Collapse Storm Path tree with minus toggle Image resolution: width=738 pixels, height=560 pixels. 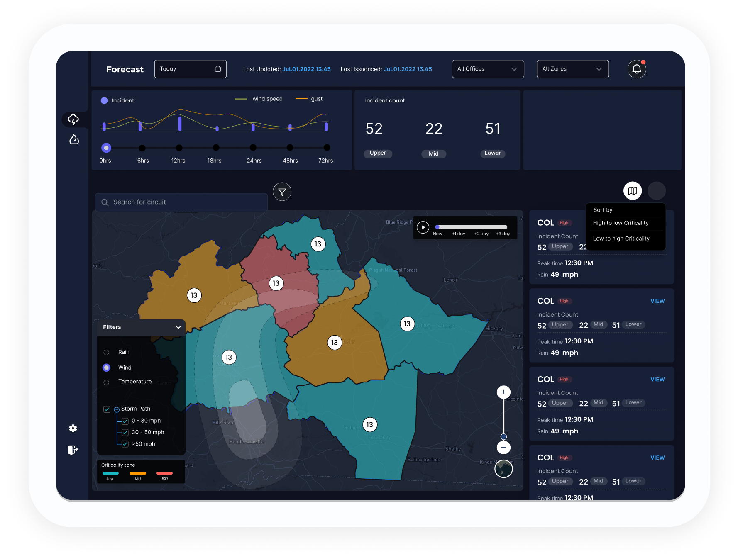[117, 409]
